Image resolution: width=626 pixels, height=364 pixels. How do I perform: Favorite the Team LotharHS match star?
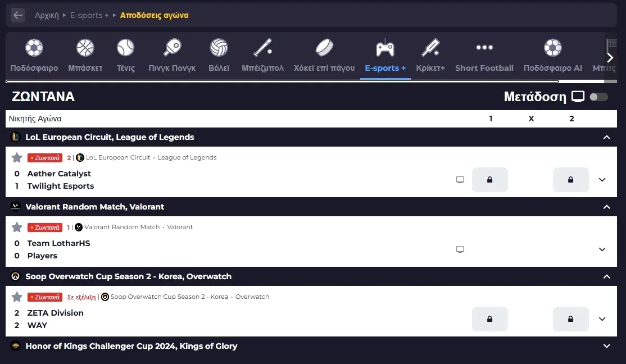pos(17,228)
